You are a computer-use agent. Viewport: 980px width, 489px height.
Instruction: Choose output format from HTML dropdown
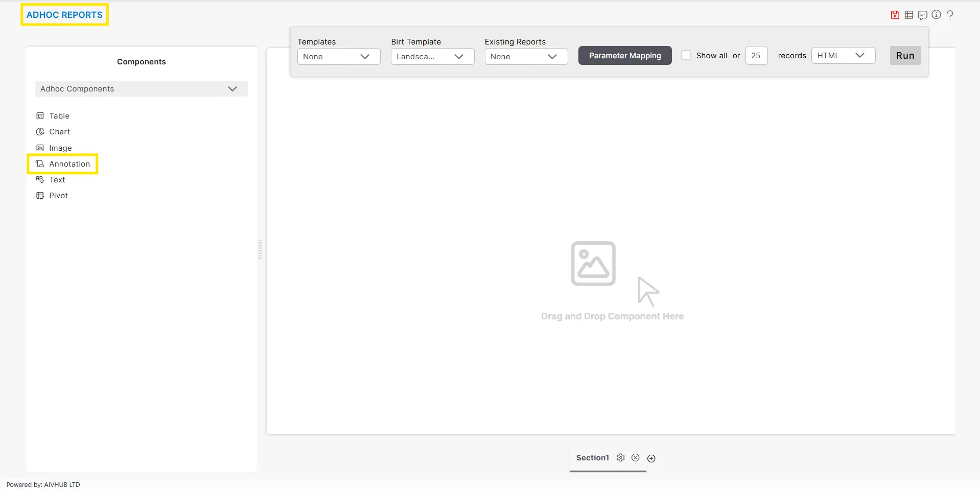point(843,56)
